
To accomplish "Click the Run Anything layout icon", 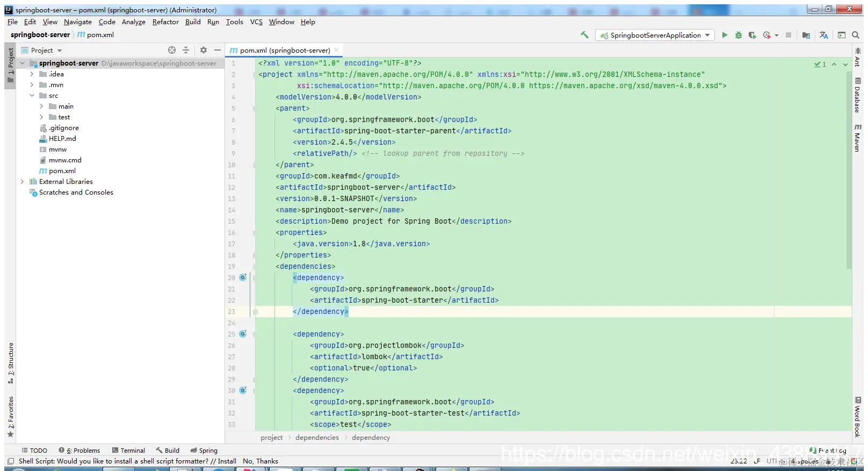I will [x=842, y=35].
